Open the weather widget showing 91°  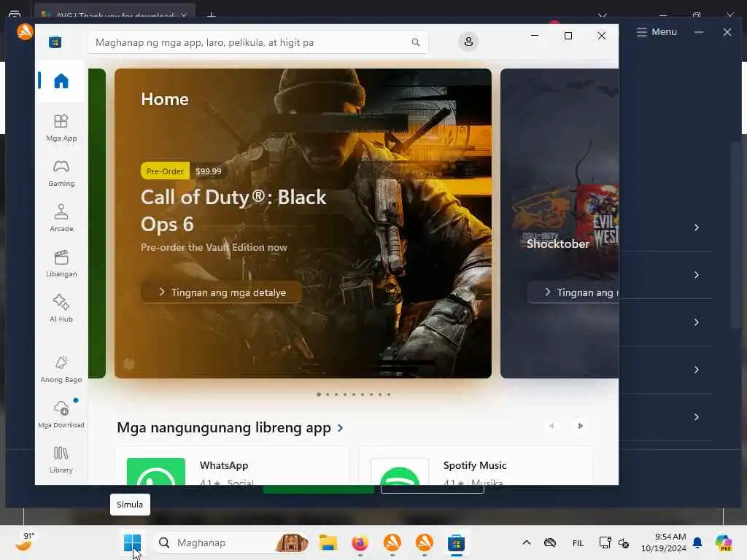[25, 542]
